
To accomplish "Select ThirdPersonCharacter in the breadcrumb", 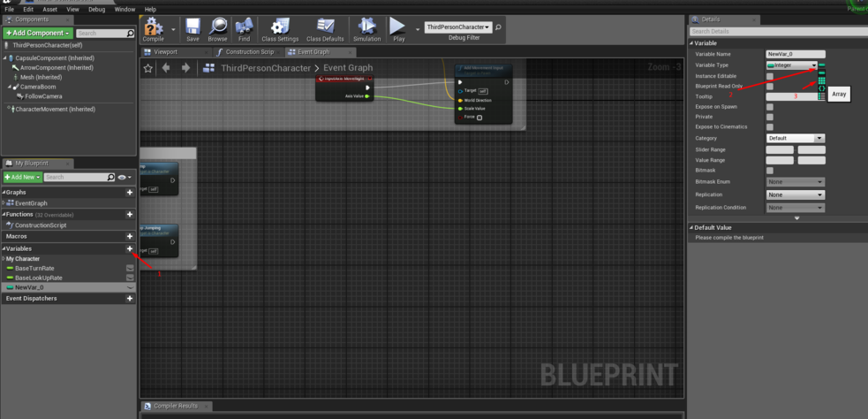I will (266, 68).
